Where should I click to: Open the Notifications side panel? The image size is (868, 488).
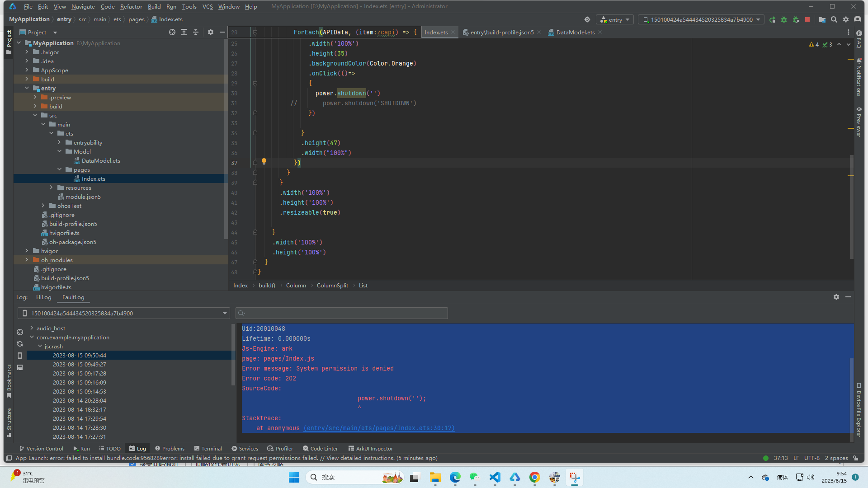(x=859, y=77)
